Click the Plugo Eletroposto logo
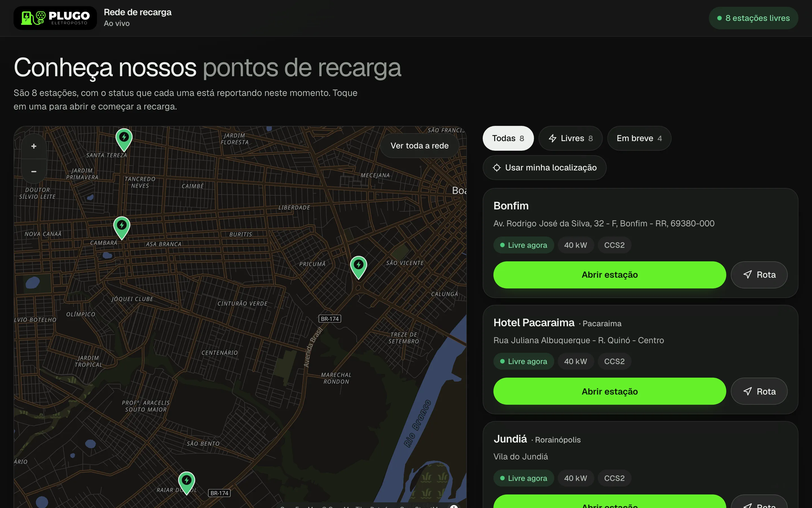This screenshot has width=812, height=508. point(55,18)
